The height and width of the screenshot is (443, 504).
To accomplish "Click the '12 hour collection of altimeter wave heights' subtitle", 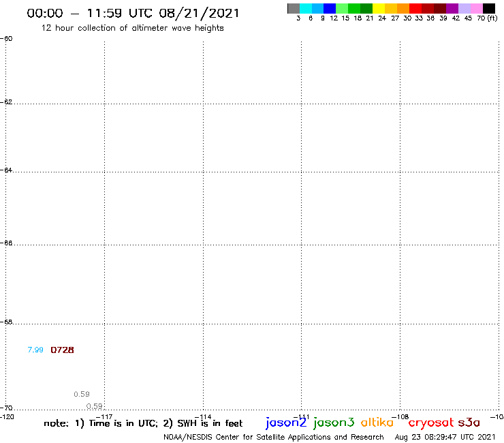I will (132, 28).
